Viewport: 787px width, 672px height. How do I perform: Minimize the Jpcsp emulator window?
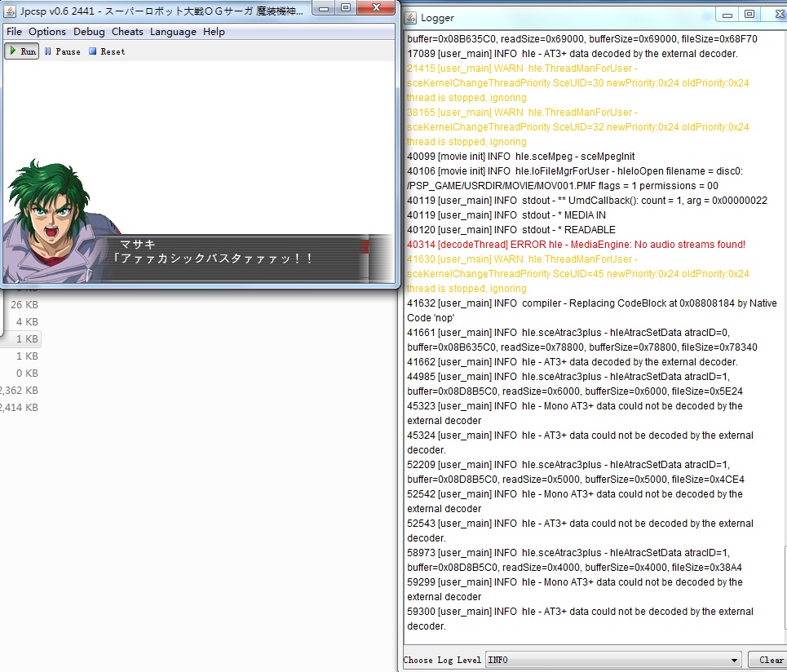324,8
